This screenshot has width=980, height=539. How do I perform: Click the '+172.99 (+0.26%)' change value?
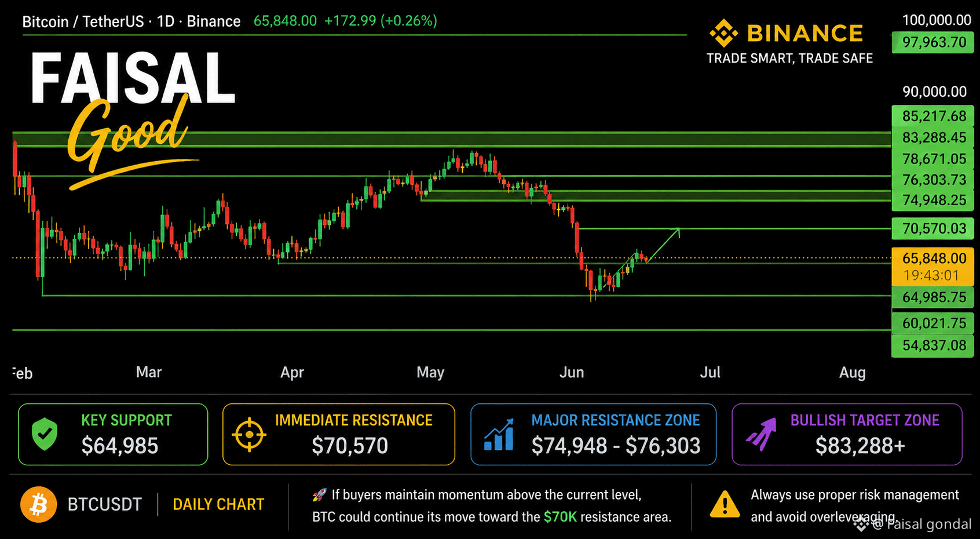tap(381, 21)
